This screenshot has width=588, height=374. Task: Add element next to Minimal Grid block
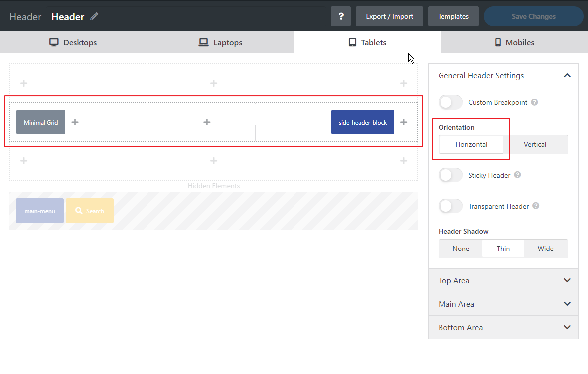(75, 122)
